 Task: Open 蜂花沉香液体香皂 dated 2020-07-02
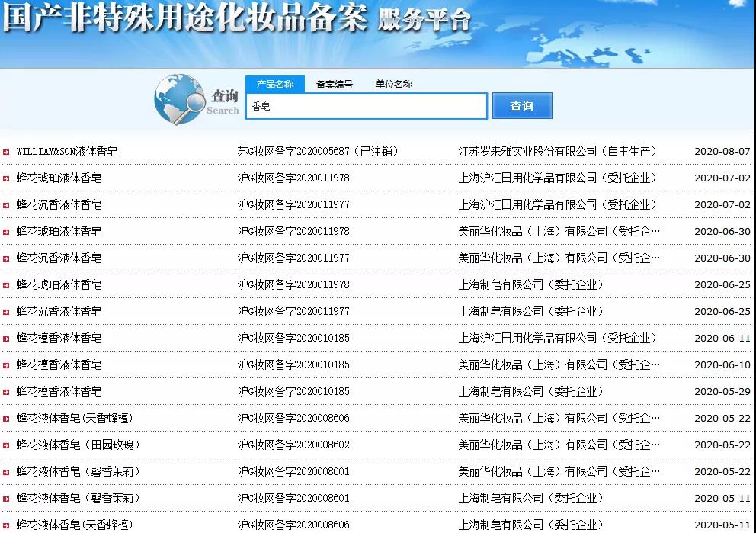point(59,204)
